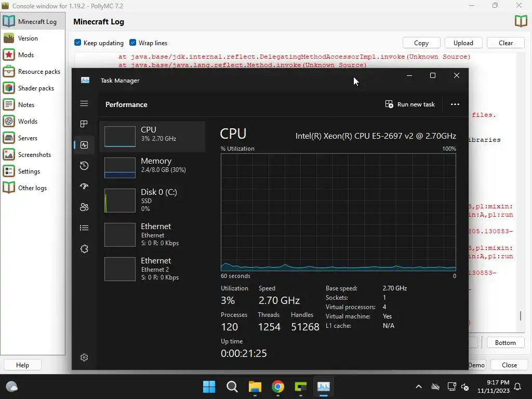The width and height of the screenshot is (532, 399).
Task: Open Minecraft Log tab in PollyMC
Action: pyautogui.click(x=33, y=21)
